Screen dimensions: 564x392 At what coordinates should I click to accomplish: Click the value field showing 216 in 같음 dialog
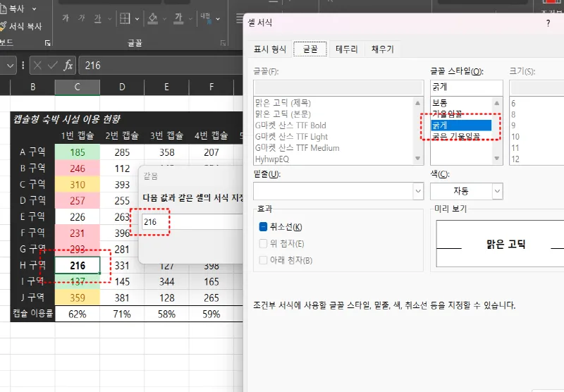click(x=192, y=221)
